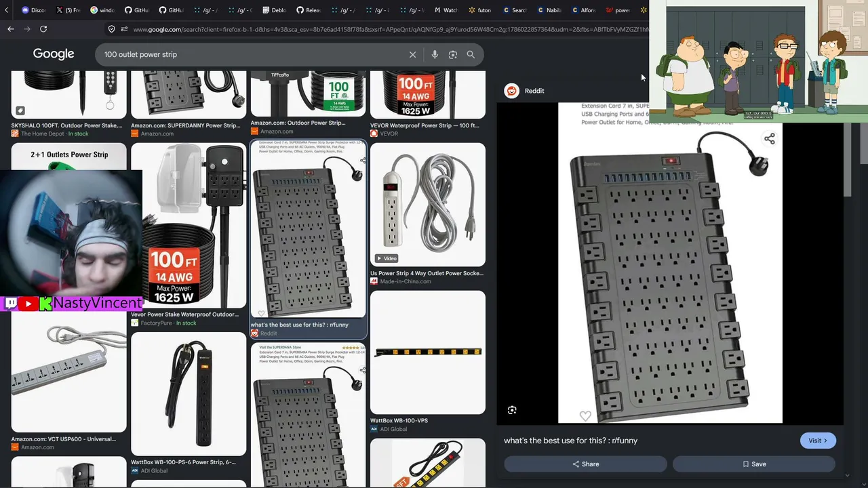Click 'SKYSHALO 100FT. Outdoor Power Stake' title
Image resolution: width=868 pixels, height=488 pixels.
[66, 125]
